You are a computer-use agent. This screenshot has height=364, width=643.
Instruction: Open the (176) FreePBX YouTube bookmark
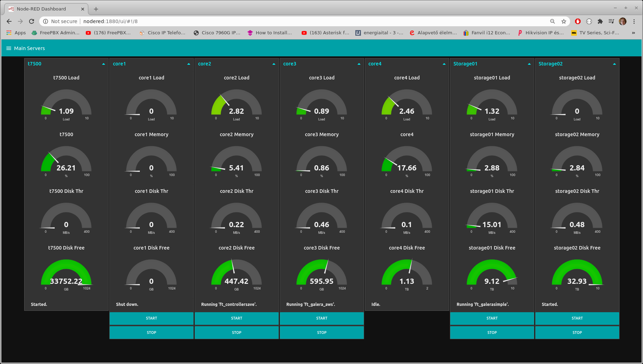108,33
